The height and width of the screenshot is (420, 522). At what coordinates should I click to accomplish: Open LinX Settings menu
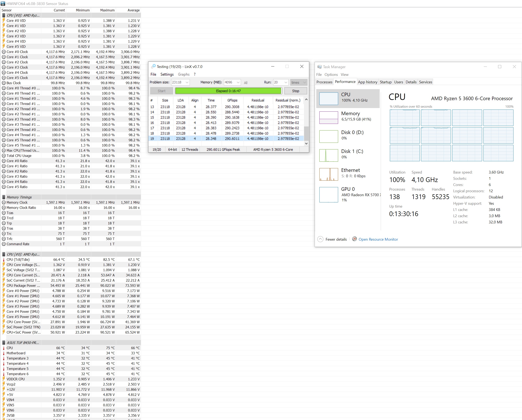click(x=167, y=74)
